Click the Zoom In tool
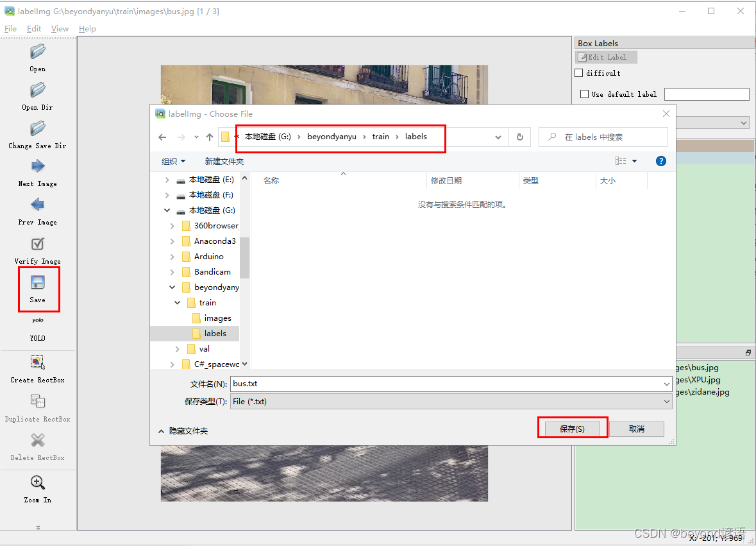Viewport: 756px width, 546px height. [38, 482]
